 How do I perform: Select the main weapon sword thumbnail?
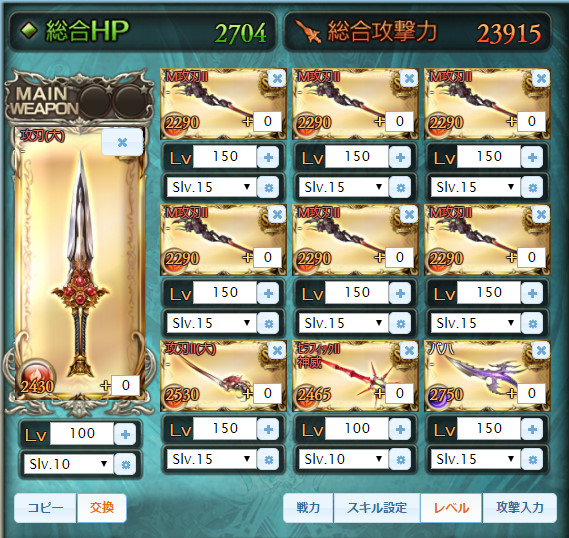(80, 263)
